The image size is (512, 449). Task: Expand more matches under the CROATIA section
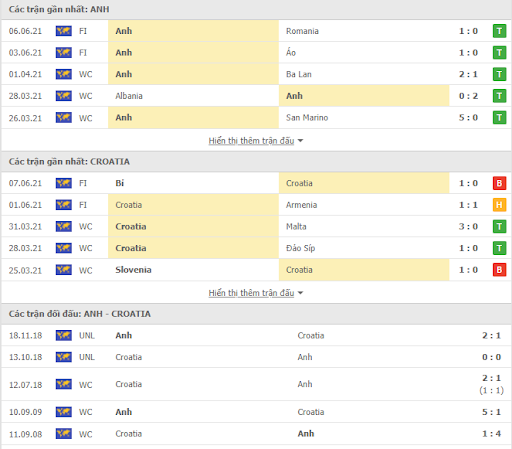click(251, 293)
